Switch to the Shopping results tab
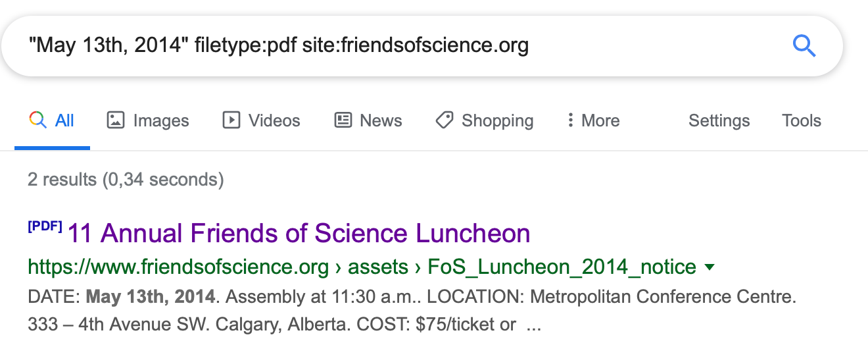868x341 pixels. tap(484, 120)
